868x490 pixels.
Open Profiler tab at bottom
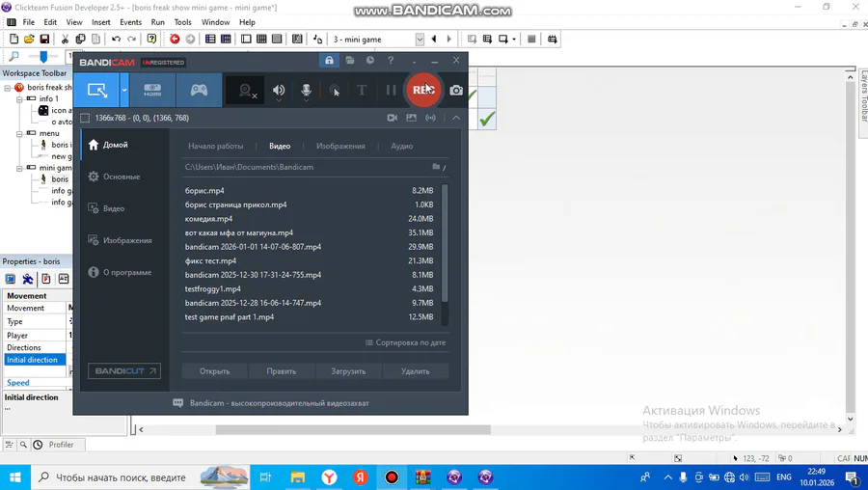[59, 445]
